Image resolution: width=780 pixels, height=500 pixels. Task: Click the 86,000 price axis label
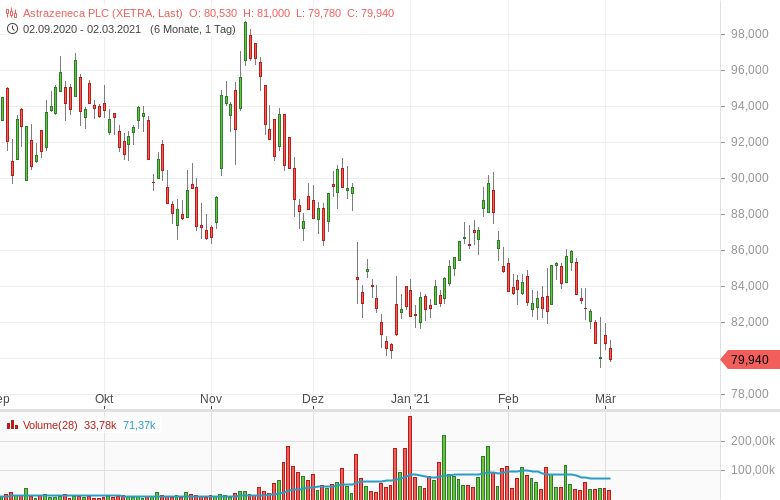pyautogui.click(x=750, y=250)
